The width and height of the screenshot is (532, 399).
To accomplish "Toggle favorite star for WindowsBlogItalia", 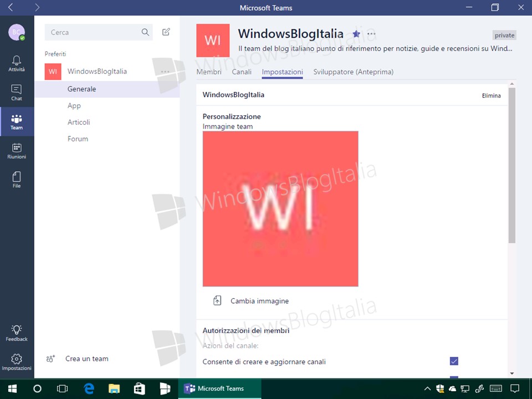I will click(356, 34).
